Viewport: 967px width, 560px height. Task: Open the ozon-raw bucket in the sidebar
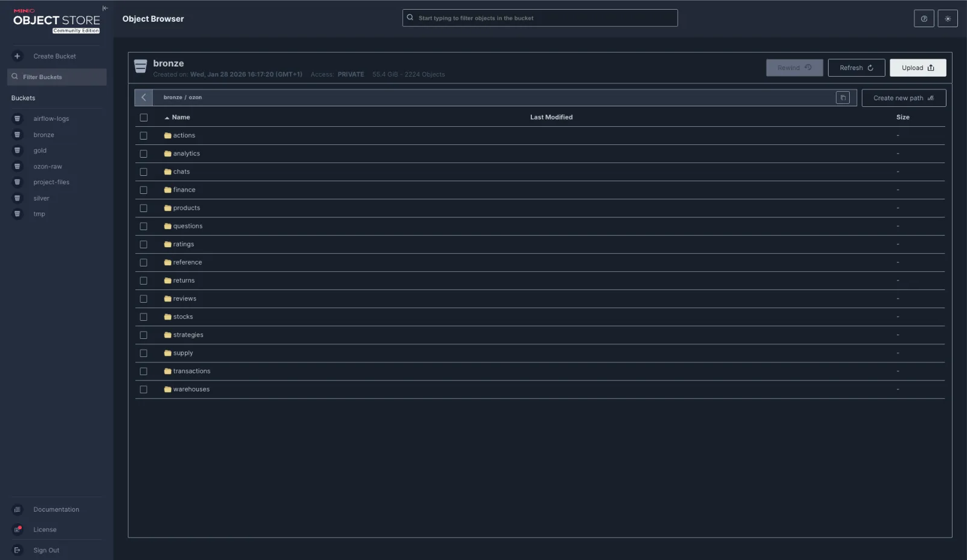[48, 167]
